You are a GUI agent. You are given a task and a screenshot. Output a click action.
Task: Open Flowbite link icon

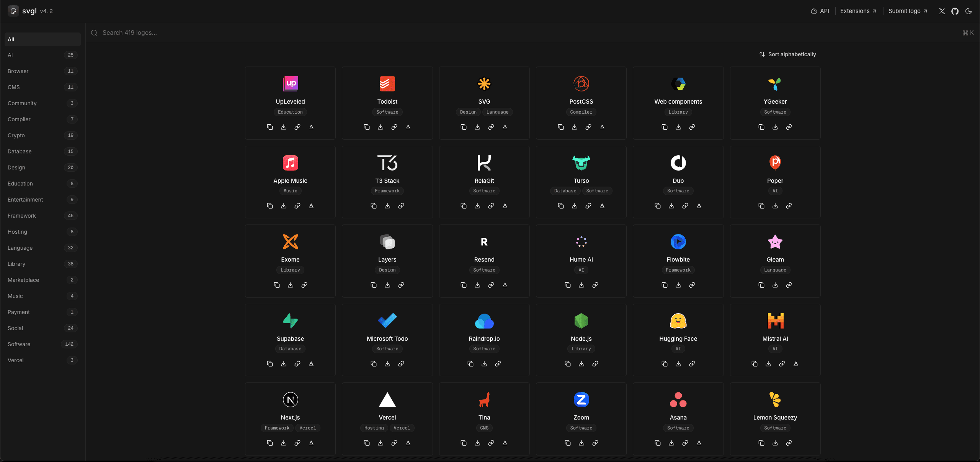692,285
